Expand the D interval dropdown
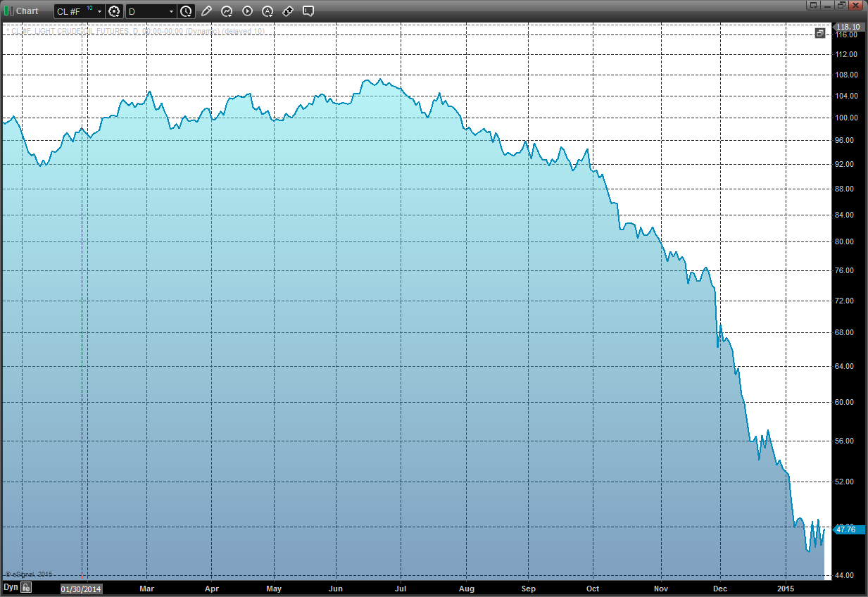Viewport: 868px width, 597px height. click(x=171, y=12)
